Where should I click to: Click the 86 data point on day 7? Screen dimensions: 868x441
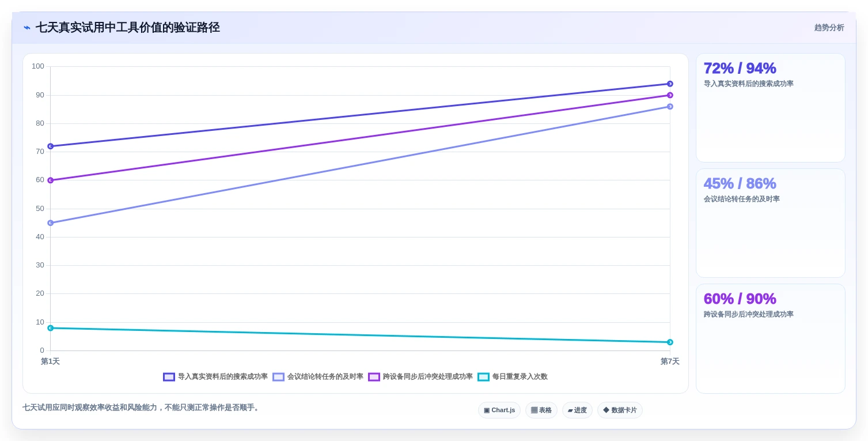coord(670,107)
